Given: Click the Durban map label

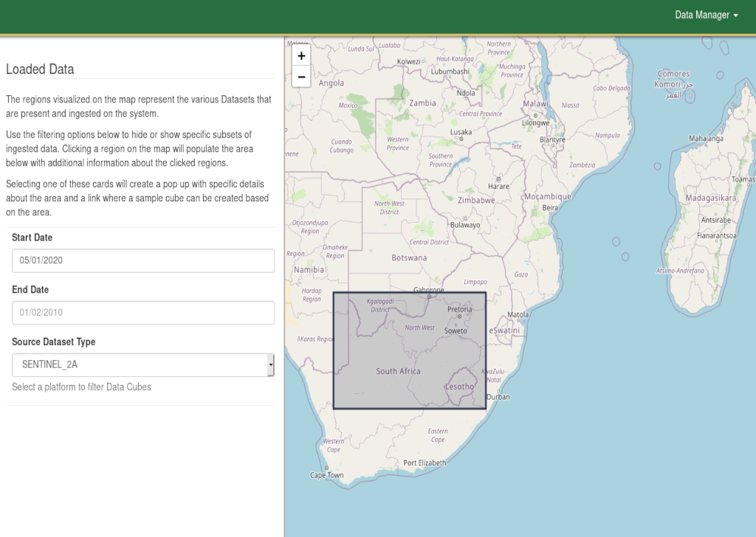Looking at the screenshot, I should (x=498, y=397).
